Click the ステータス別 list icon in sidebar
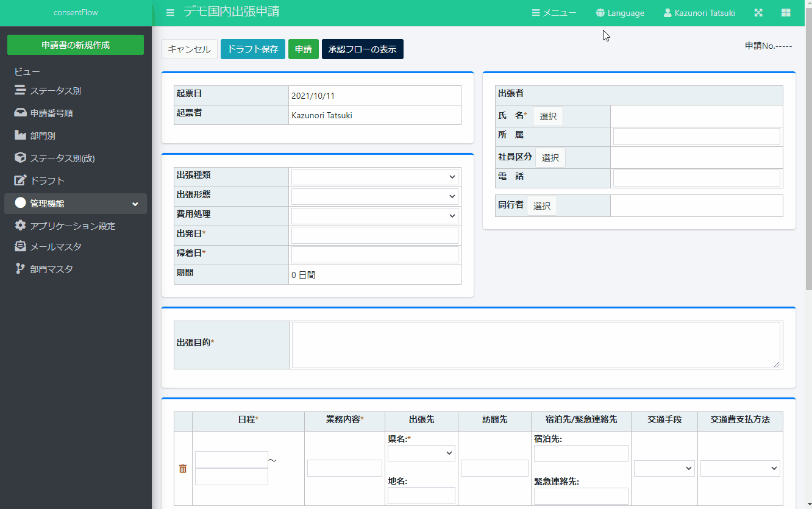 [x=20, y=91]
